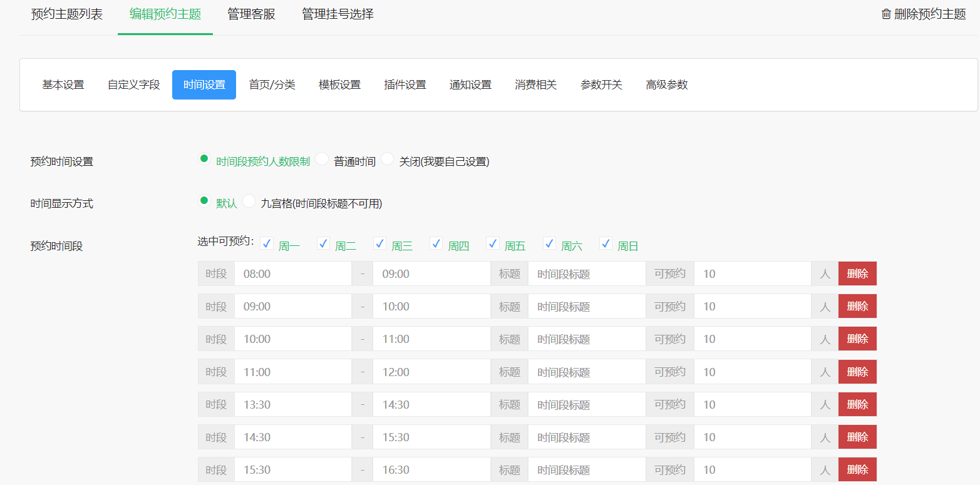Uncheck the 周四 checkbox
The height and width of the screenshot is (485, 980).
pyautogui.click(x=436, y=243)
